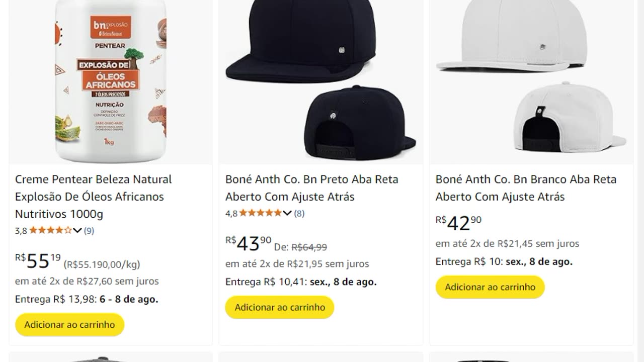Add Boné Preto Aba Reta to cart
Viewport: 644px width, 362px height.
pos(280,307)
